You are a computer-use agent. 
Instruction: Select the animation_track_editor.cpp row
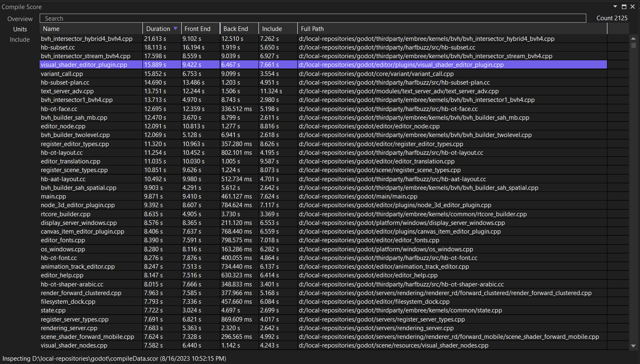(x=323, y=267)
